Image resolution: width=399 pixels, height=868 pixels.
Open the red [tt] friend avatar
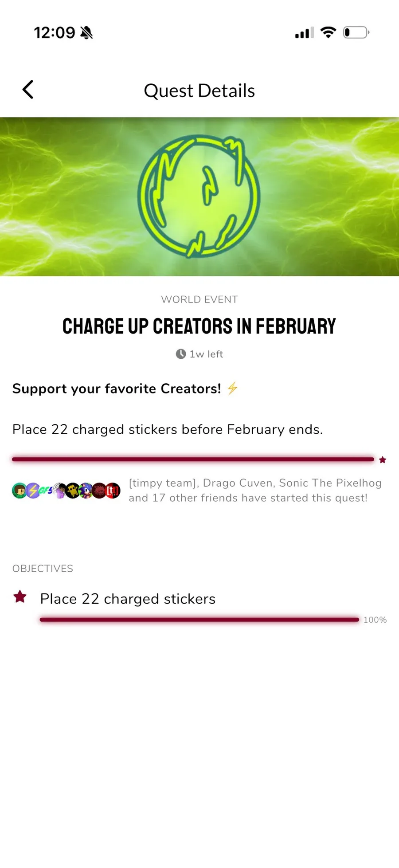coord(113,491)
